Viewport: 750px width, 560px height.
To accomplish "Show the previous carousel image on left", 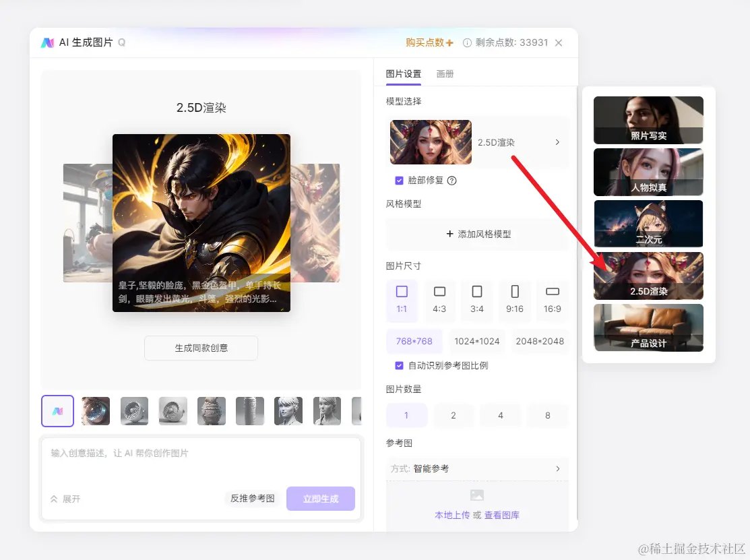I will click(88, 223).
